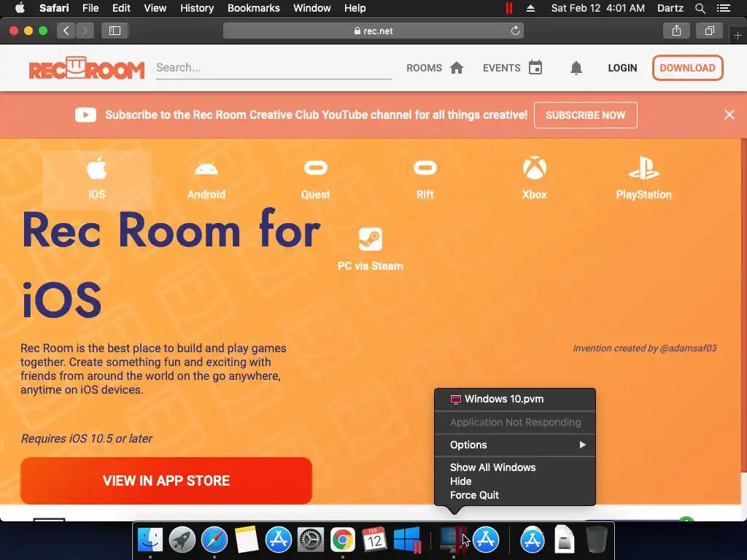Viewport: 747px width, 560px height.
Task: Open the Apple menu
Action: 20,8
